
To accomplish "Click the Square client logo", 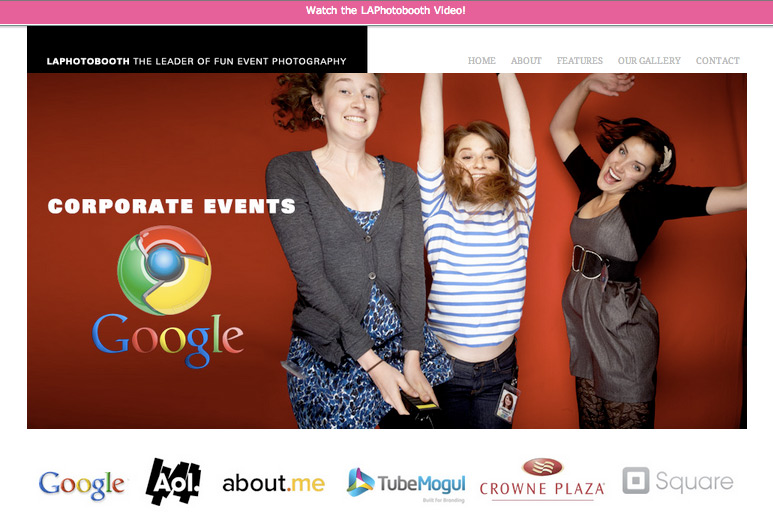I will point(678,481).
